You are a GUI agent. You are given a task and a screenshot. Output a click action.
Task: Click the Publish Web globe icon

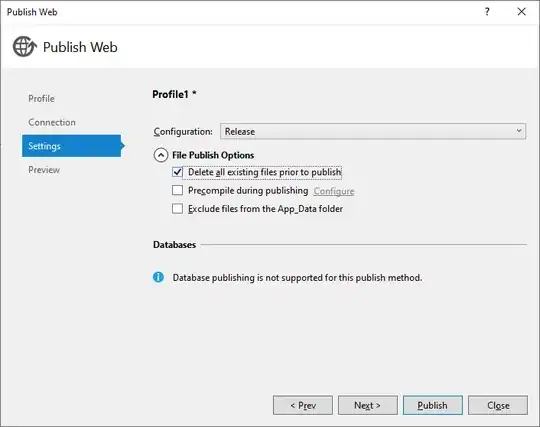coord(24,46)
